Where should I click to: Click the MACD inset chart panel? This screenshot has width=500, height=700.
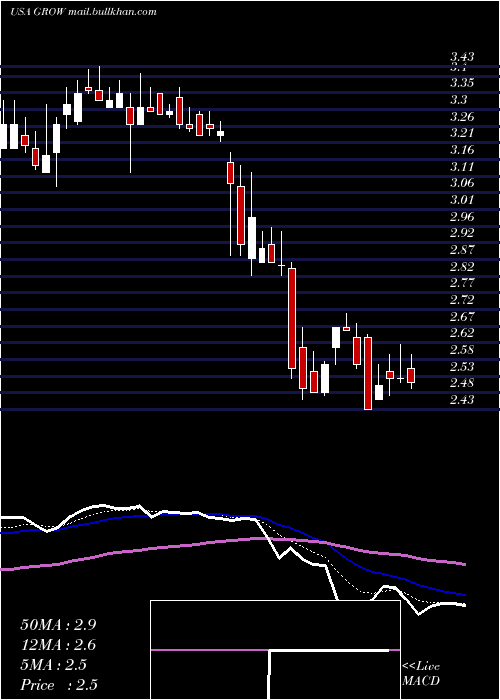275,650
